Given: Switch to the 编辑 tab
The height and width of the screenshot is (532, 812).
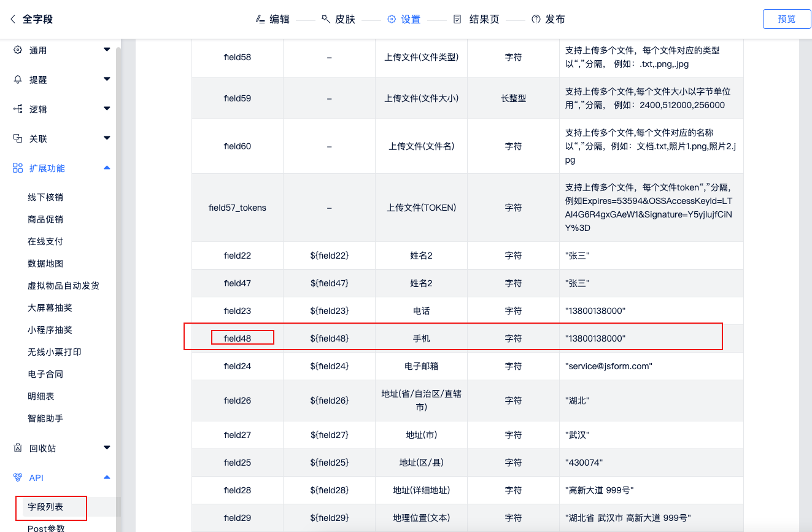Looking at the screenshot, I should click(273, 19).
